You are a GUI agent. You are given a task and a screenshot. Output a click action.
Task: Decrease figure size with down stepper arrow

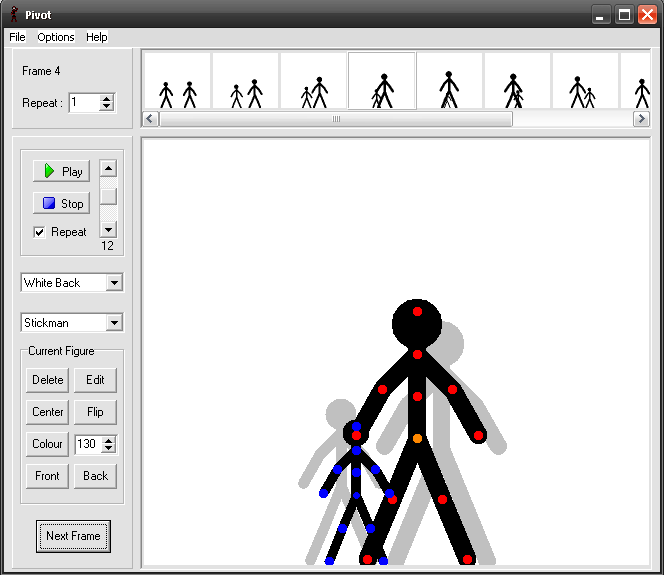point(109,448)
